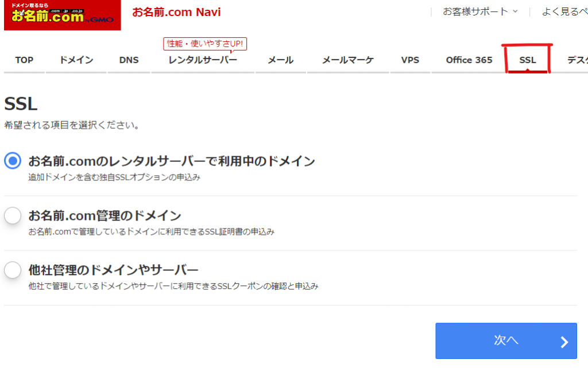
Task: Click the 希望される項目を選択ください text
Action: (72, 125)
